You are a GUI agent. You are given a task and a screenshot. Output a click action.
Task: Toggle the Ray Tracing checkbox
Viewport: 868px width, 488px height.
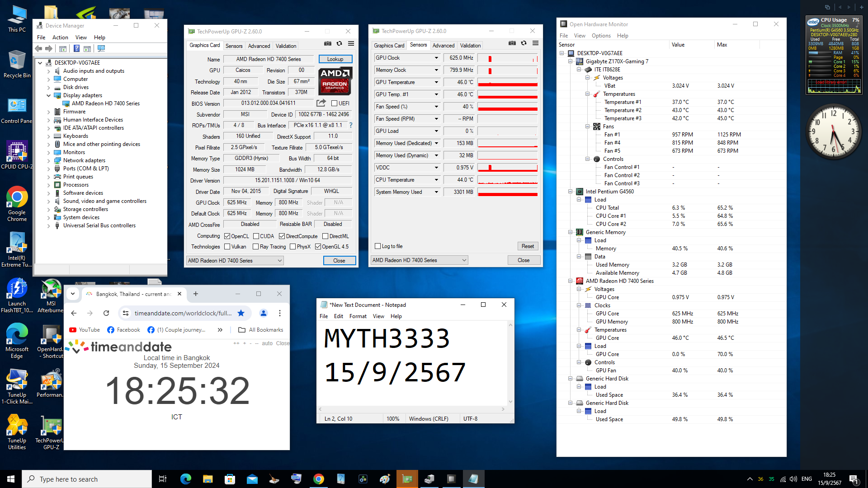click(256, 246)
